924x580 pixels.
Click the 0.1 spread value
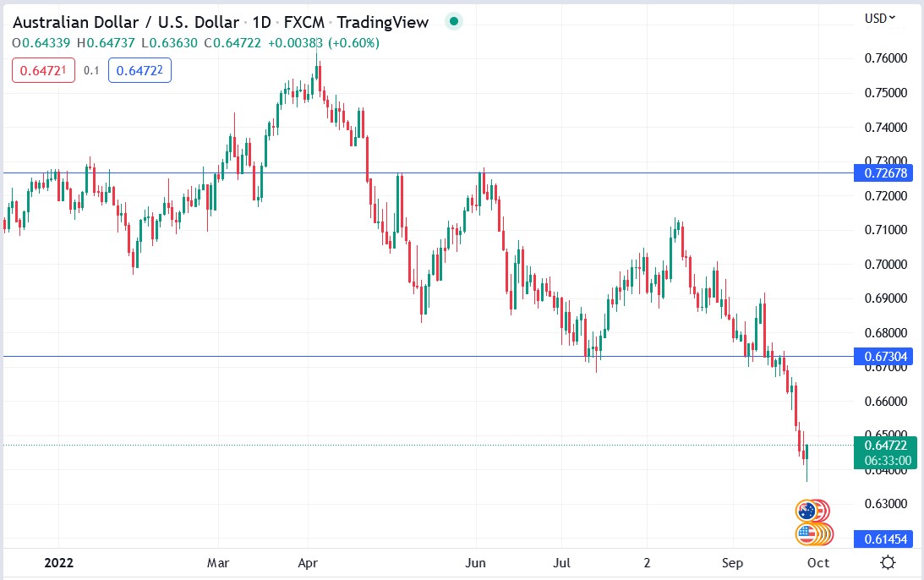tap(91, 71)
